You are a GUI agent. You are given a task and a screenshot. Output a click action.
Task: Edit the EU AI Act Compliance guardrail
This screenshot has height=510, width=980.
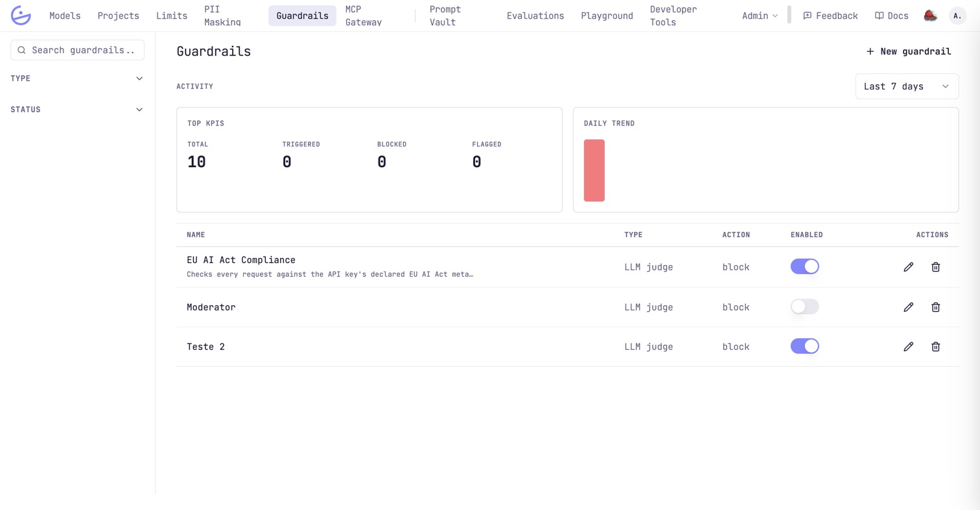click(x=908, y=267)
